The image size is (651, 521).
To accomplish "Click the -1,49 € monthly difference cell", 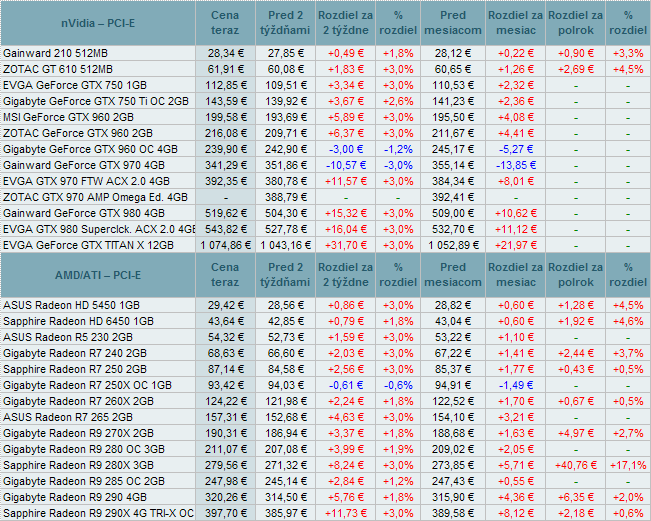I will click(516, 385).
